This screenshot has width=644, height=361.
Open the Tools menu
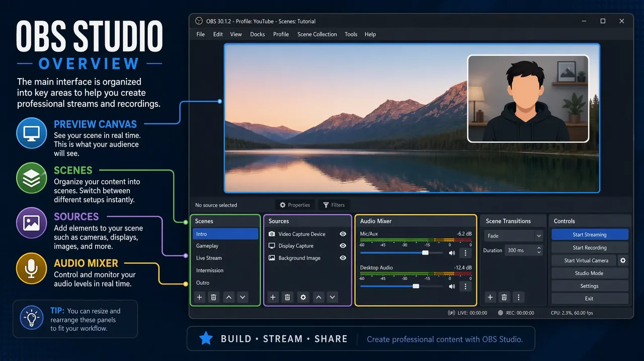[x=351, y=34]
